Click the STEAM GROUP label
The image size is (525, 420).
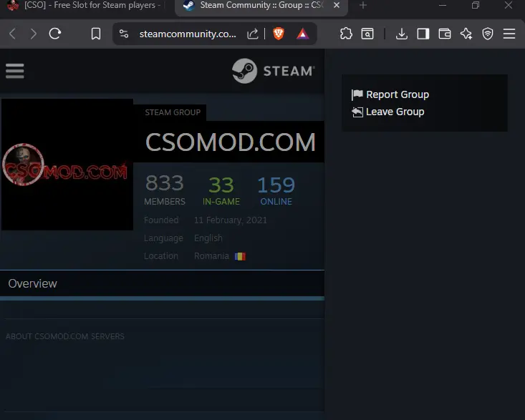coord(173,112)
